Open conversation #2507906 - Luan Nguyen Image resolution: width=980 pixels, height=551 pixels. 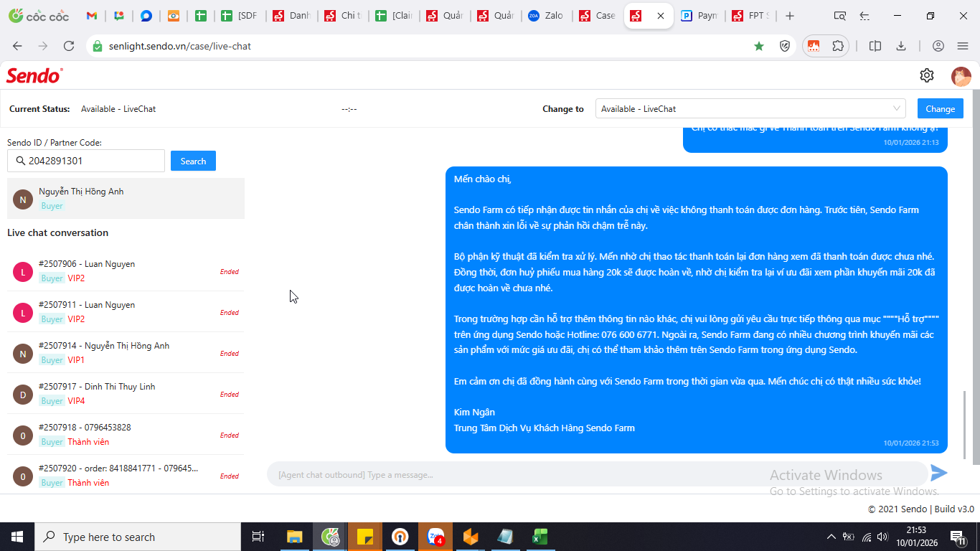point(126,270)
